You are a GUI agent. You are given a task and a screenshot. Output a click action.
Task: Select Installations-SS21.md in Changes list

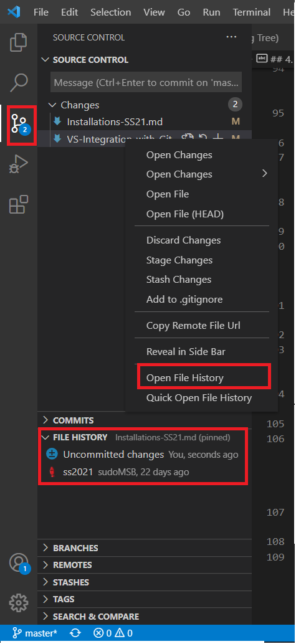(x=115, y=122)
